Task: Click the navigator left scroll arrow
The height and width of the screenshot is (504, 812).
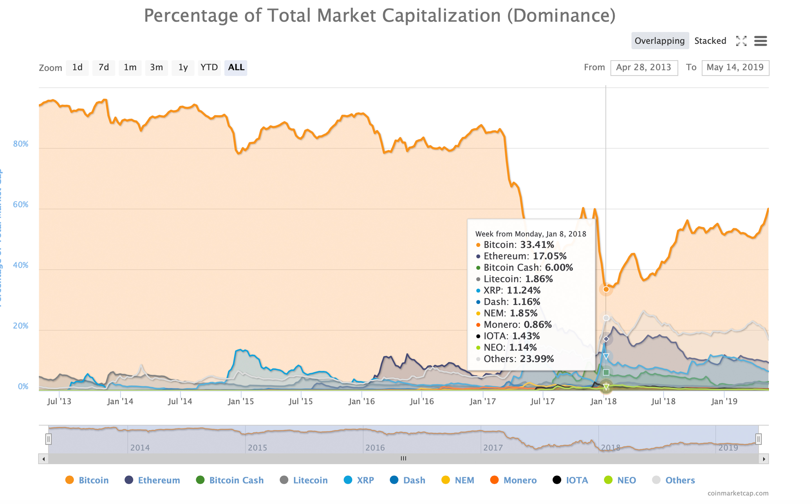Action: (43, 459)
